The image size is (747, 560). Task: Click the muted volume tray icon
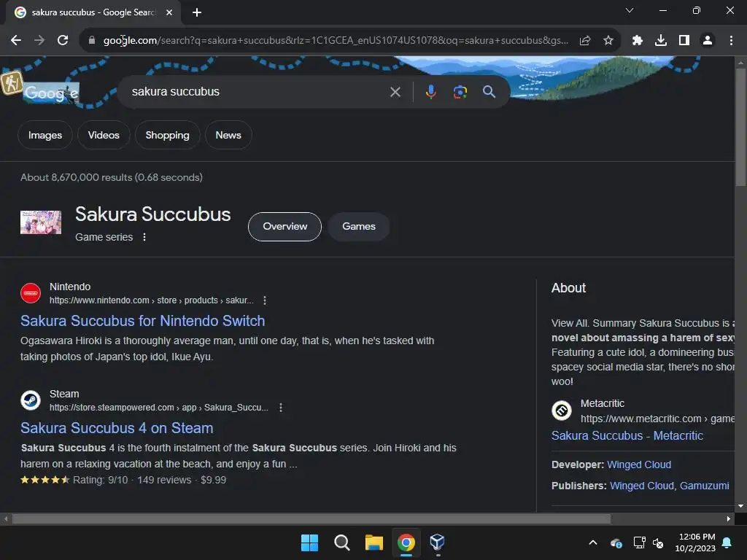[x=658, y=542]
